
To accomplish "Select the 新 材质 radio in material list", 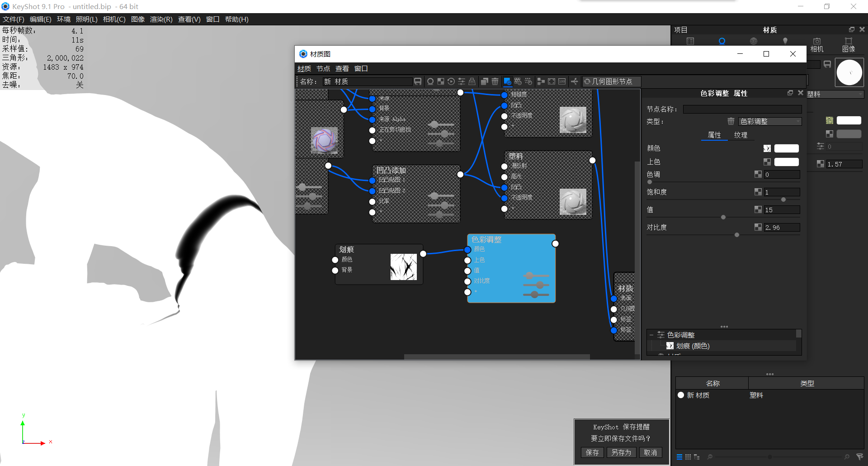I will [x=681, y=395].
